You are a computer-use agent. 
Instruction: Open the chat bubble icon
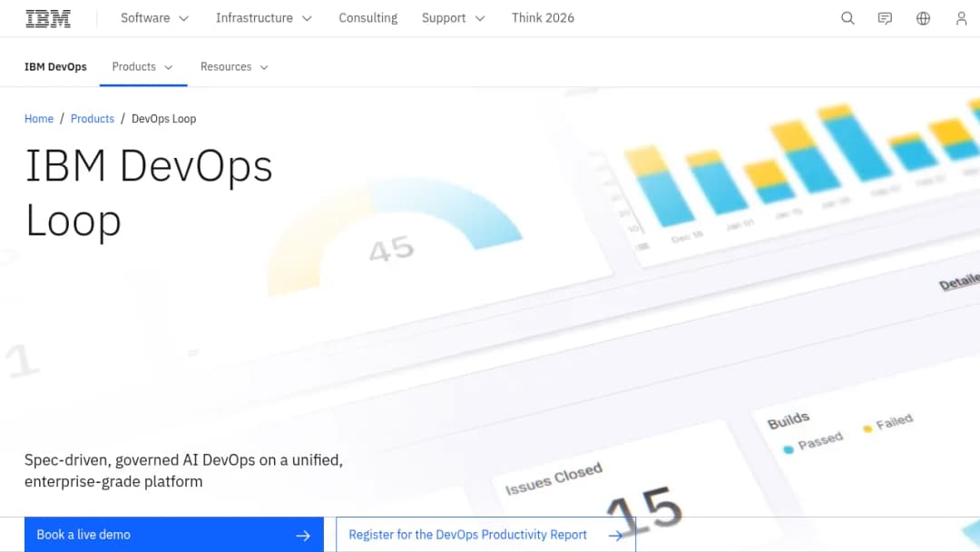tap(885, 18)
